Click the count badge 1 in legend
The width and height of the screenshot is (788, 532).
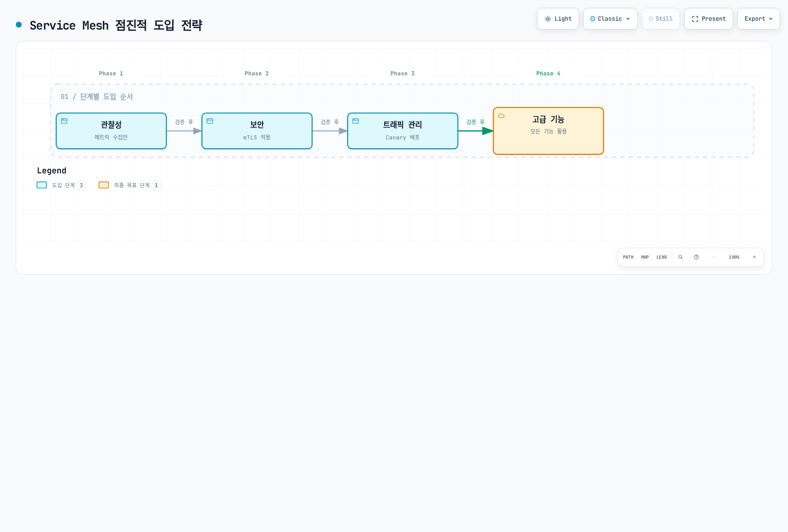click(x=157, y=186)
